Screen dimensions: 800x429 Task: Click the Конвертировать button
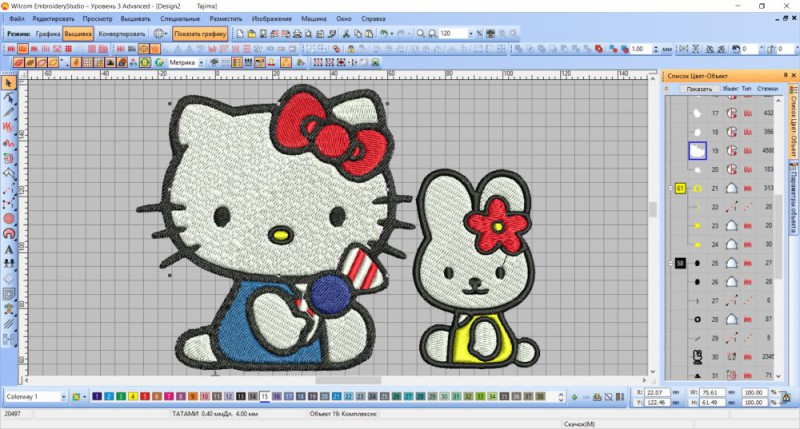click(122, 34)
